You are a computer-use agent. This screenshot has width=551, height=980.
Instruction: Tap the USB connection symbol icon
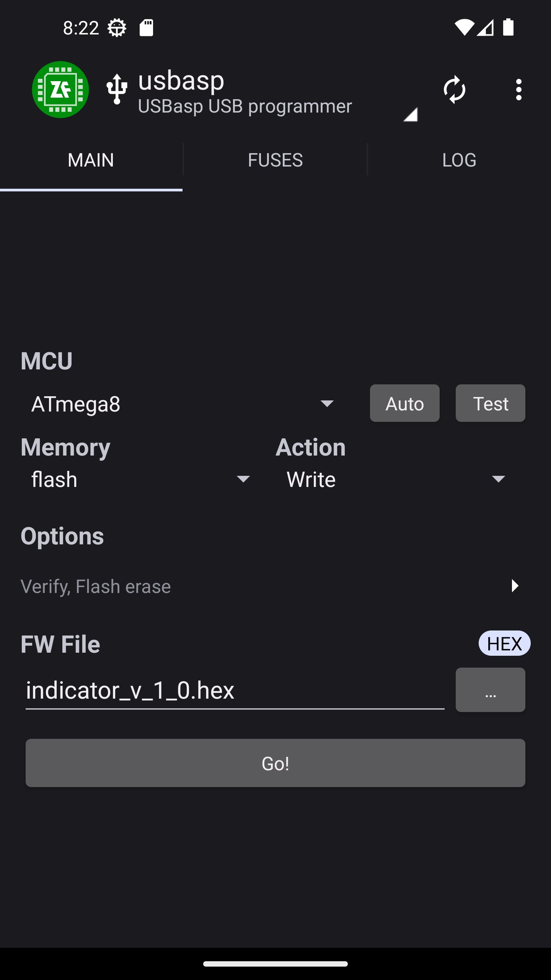coord(117,90)
